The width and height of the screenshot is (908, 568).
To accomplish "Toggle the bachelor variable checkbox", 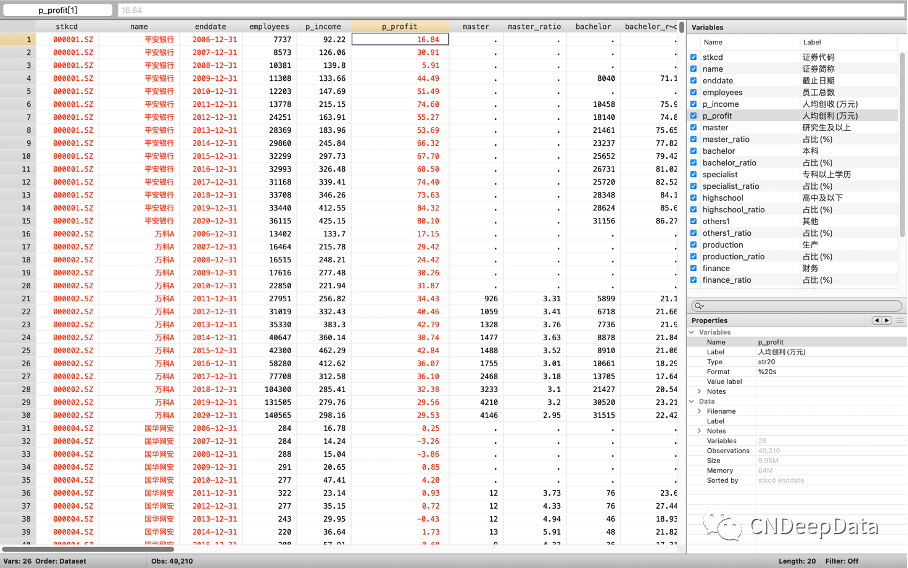I will (x=694, y=151).
